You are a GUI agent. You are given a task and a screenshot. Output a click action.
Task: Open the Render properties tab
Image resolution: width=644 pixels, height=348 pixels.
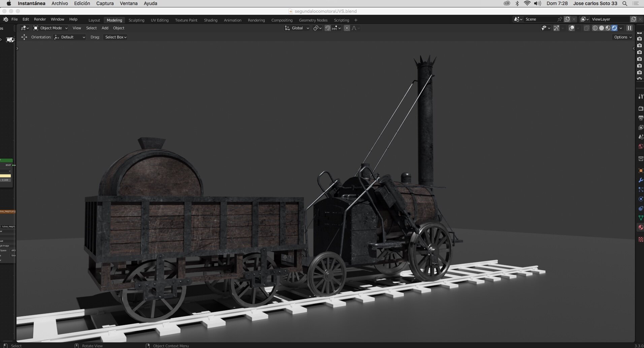click(641, 109)
